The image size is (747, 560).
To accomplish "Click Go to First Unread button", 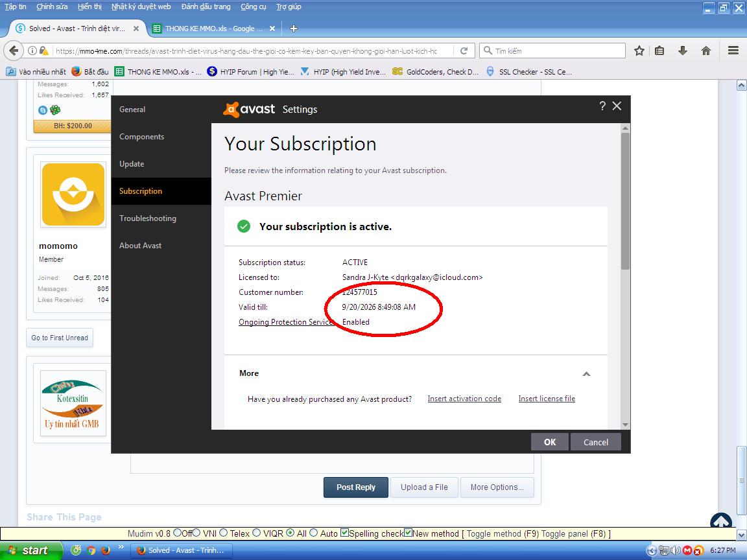I will [60, 338].
